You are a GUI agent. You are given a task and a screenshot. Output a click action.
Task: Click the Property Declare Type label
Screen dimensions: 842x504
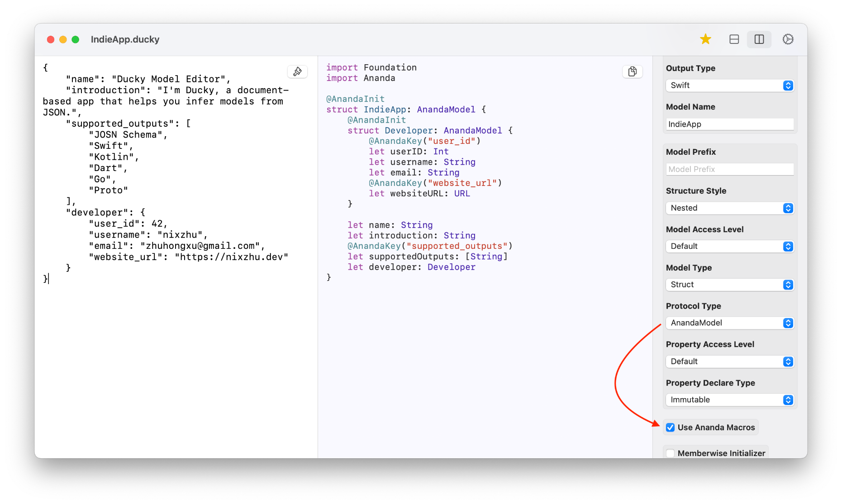point(710,383)
